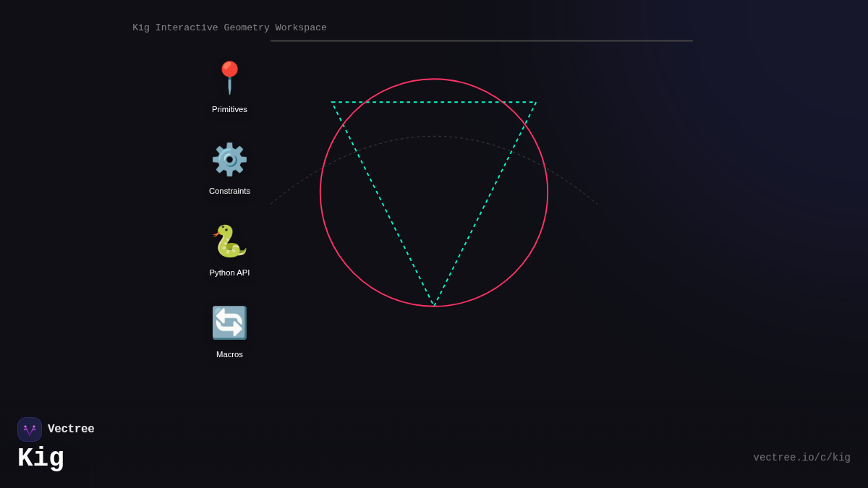Click the horizontal divider line below the title
Image resolution: width=868 pixels, height=488 pixels.
pyautogui.click(x=481, y=40)
